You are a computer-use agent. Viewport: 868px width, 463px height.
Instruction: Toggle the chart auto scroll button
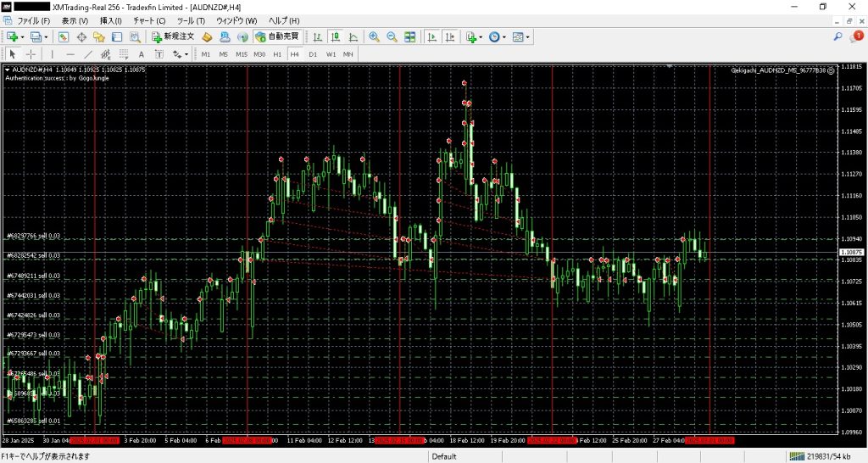(431, 37)
